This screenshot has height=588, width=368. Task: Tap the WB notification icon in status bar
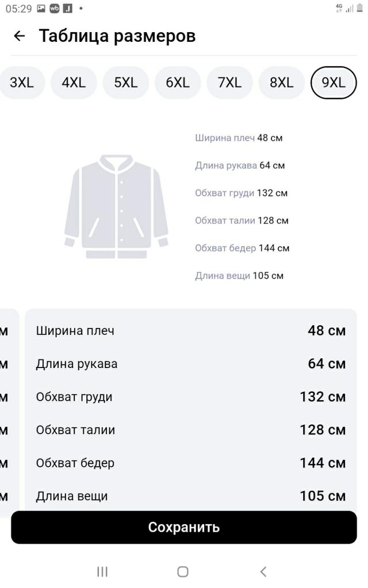[x=55, y=9]
